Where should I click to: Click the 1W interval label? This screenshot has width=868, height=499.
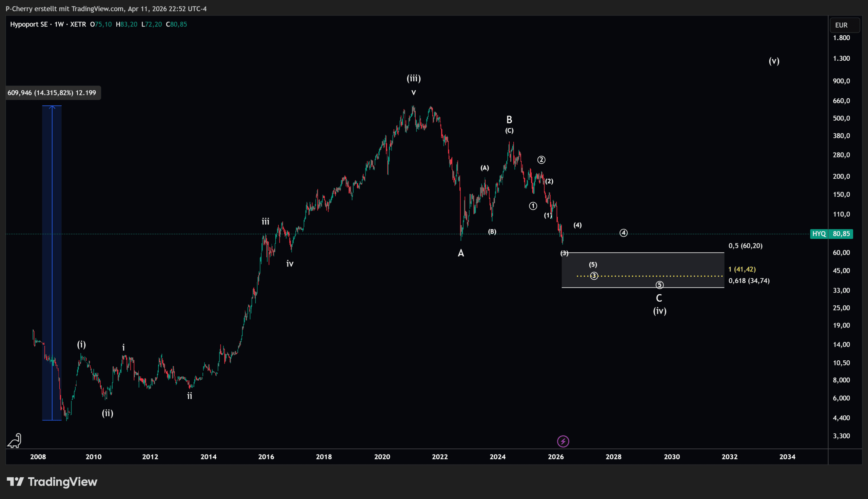click(59, 24)
